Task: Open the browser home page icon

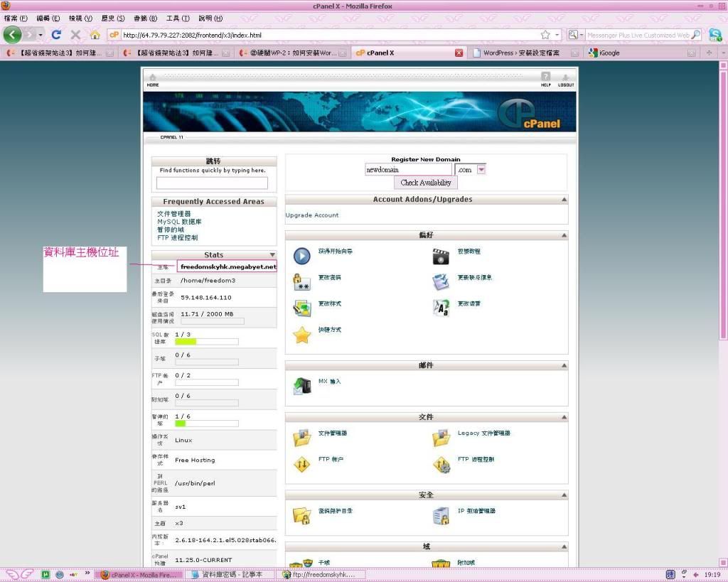Action: (95, 35)
